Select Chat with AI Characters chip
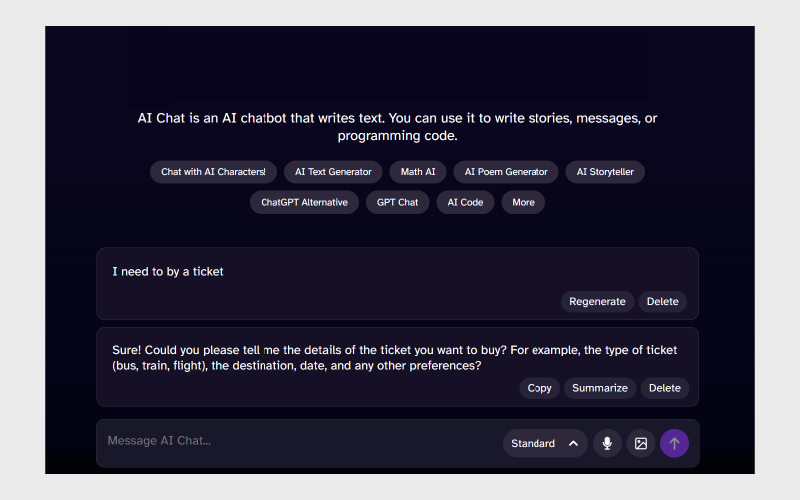This screenshot has width=800, height=500. (x=213, y=172)
